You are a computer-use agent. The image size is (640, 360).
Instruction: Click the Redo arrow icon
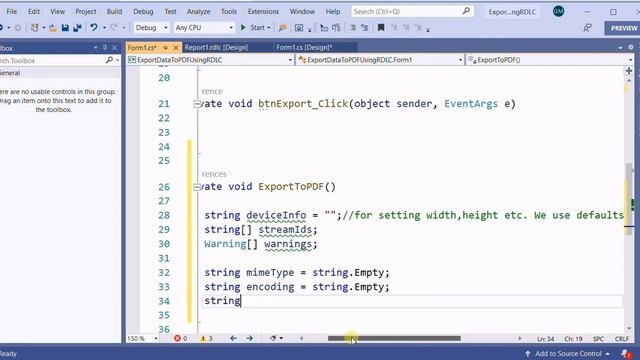[x=113, y=27]
